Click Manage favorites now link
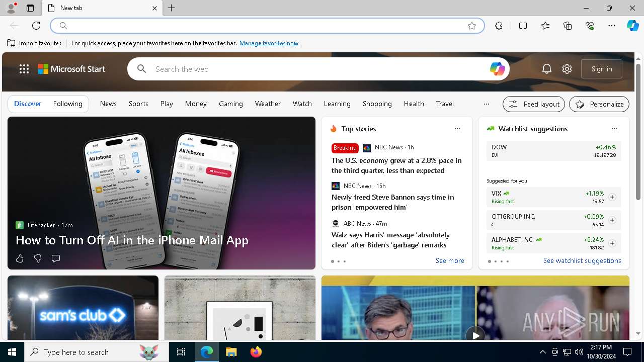The height and width of the screenshot is (362, 644). pos(269,43)
